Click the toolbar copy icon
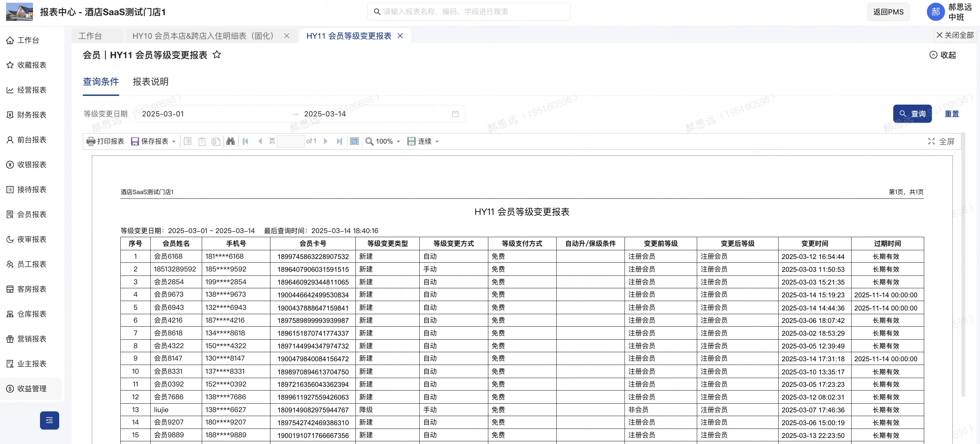980x444 pixels. pyautogui.click(x=216, y=141)
